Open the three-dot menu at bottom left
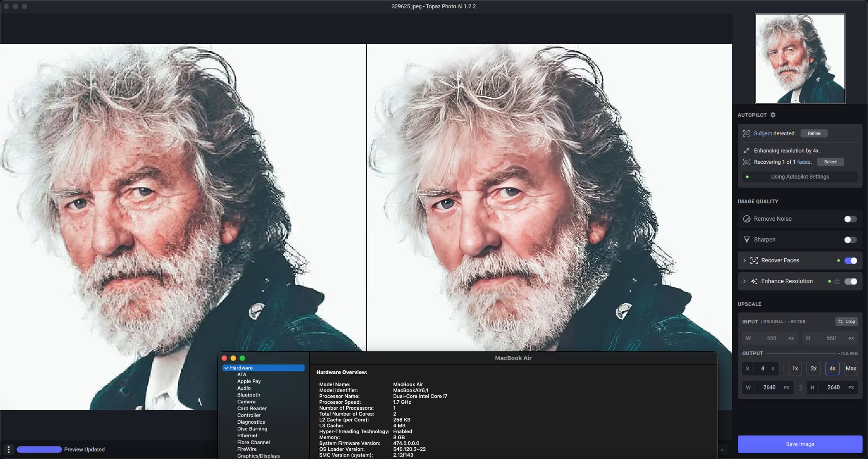Screen dimensions: 868x459 coord(9,449)
